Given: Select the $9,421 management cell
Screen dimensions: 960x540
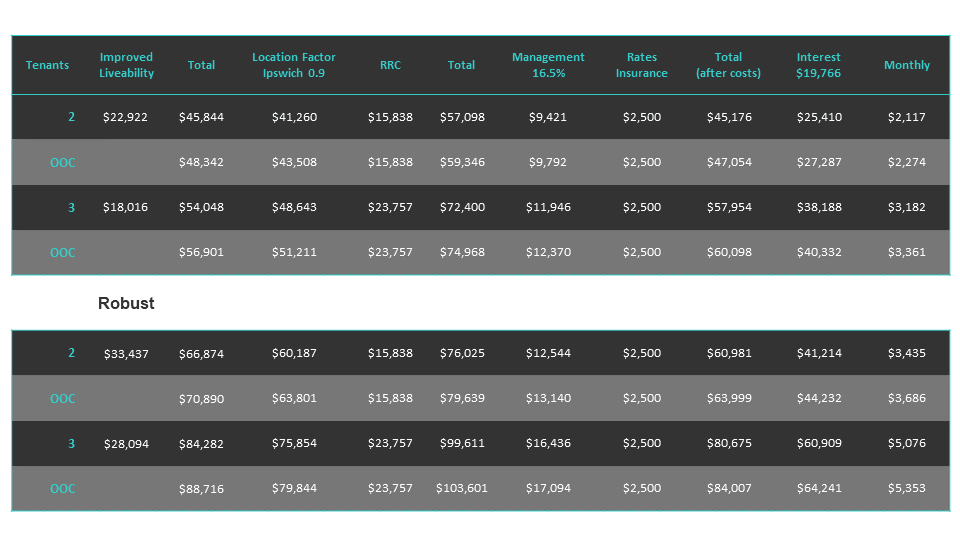Looking at the screenshot, I should click(548, 117).
